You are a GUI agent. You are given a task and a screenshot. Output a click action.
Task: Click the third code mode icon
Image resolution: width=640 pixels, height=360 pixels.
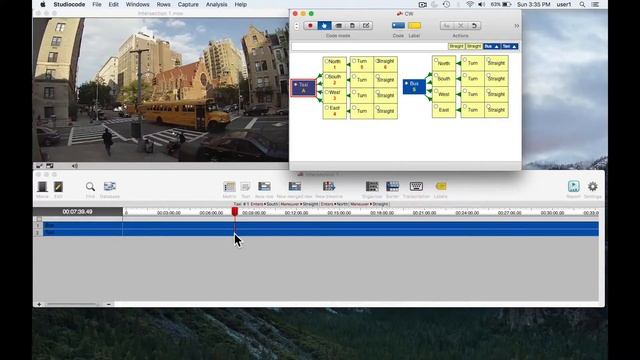click(338, 26)
